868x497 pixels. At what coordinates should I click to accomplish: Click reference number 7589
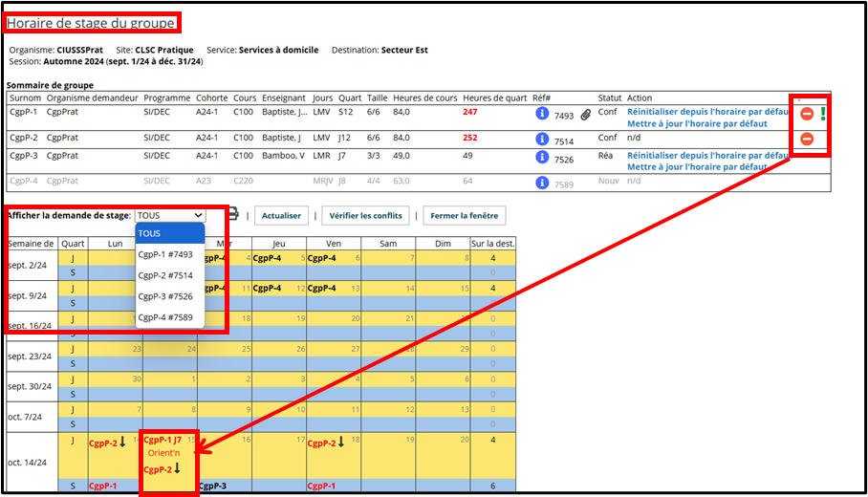point(564,184)
